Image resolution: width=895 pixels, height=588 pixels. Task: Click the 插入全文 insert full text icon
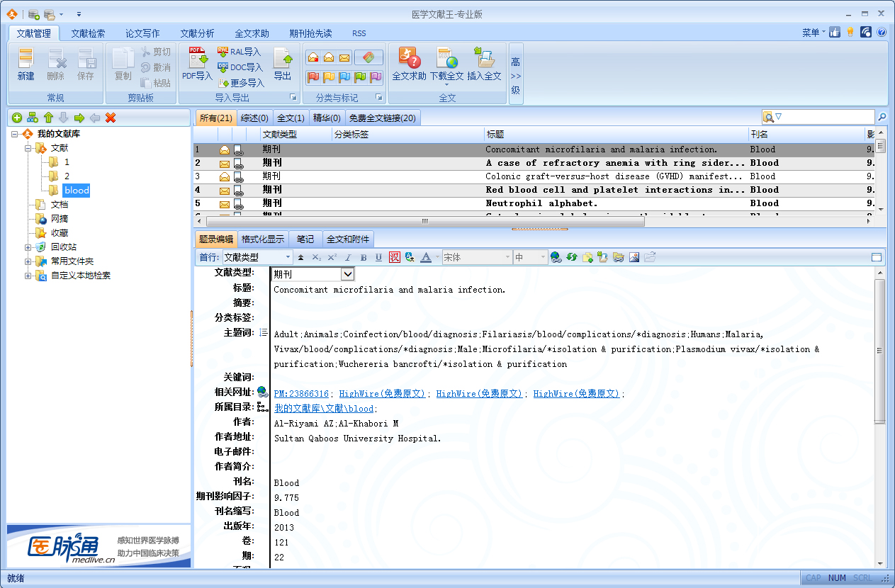[484, 58]
